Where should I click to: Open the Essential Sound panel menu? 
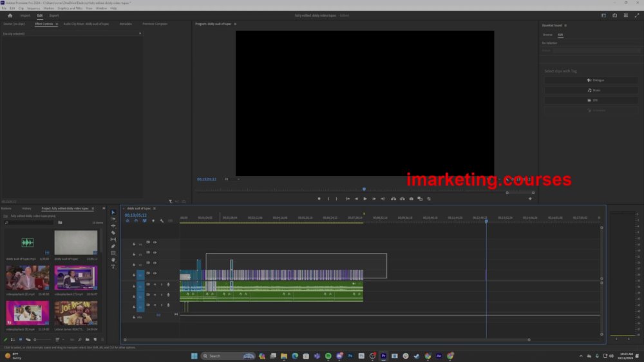point(565,26)
